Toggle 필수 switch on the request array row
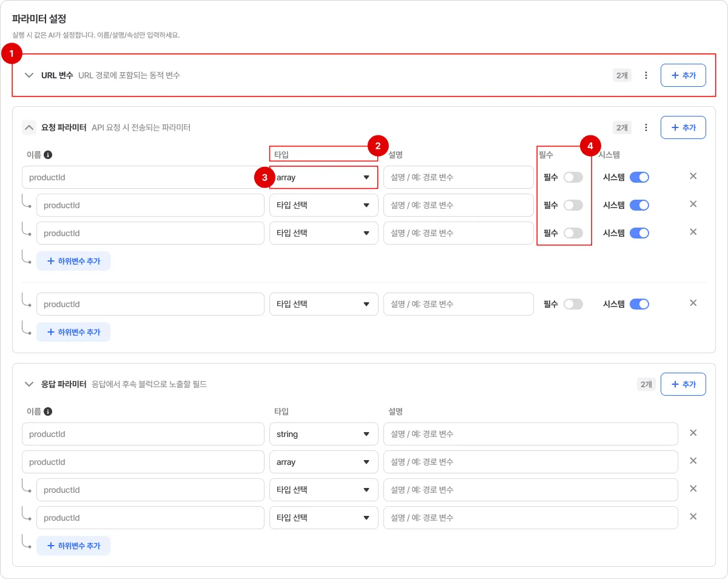The height and width of the screenshot is (579, 728). click(573, 177)
